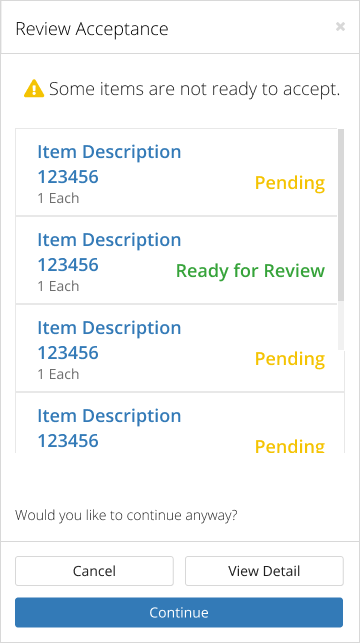Click the Continue button

click(179, 612)
